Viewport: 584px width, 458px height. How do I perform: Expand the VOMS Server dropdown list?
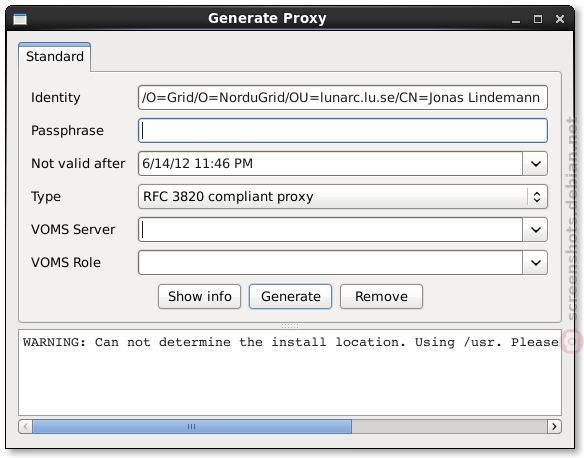click(x=536, y=230)
